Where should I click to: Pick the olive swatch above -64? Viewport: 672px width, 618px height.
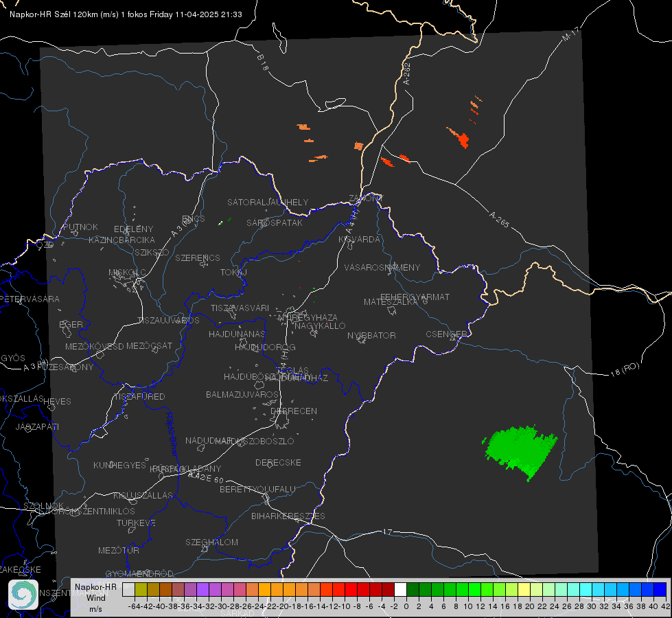pos(141,589)
